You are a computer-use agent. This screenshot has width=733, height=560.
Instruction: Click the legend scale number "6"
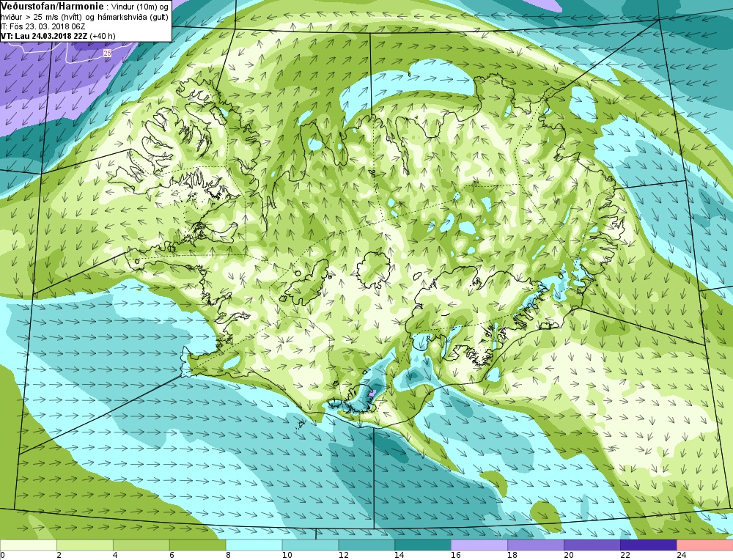point(171,556)
